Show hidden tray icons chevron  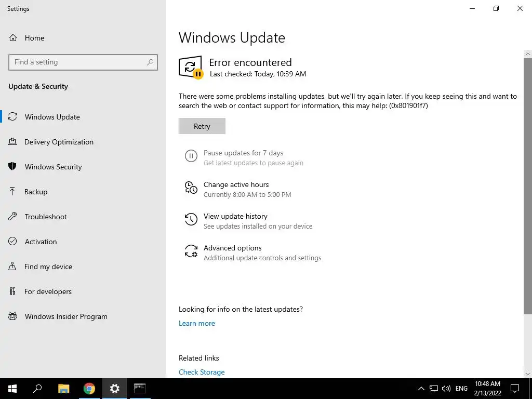tap(421, 389)
